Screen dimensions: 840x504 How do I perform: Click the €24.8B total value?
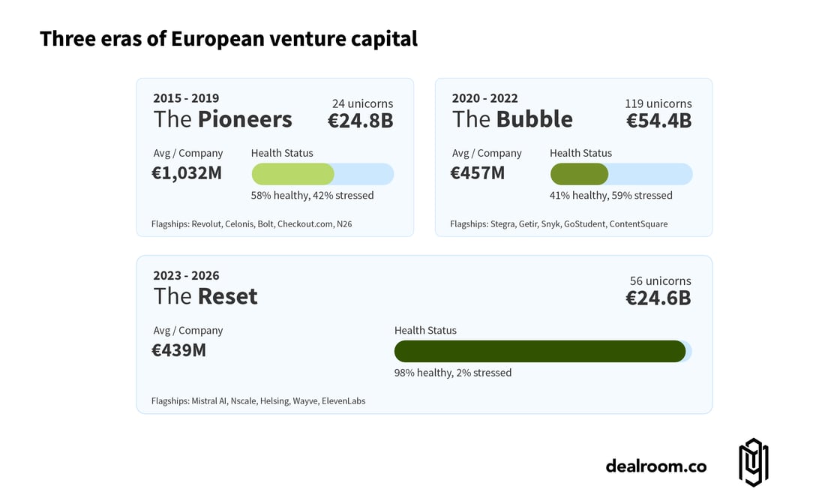[360, 121]
